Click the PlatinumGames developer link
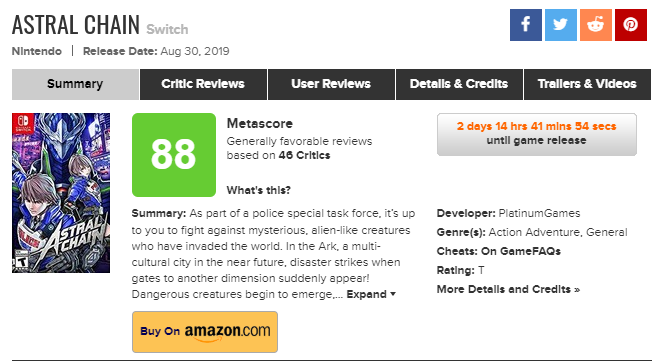 coord(539,213)
